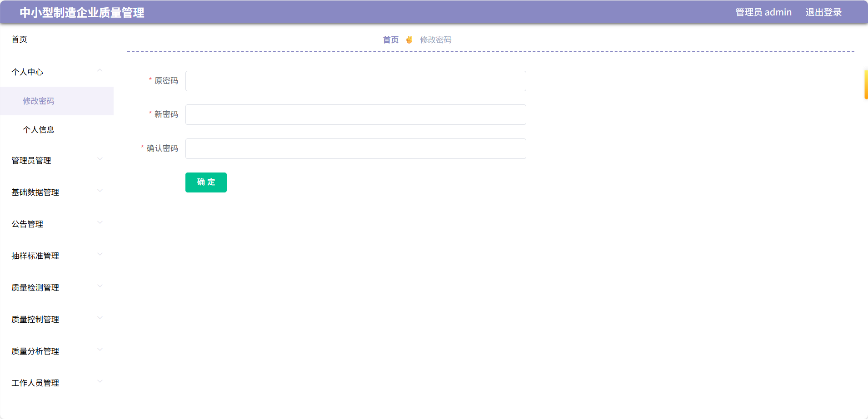Click the 原密码 input field

point(355,81)
